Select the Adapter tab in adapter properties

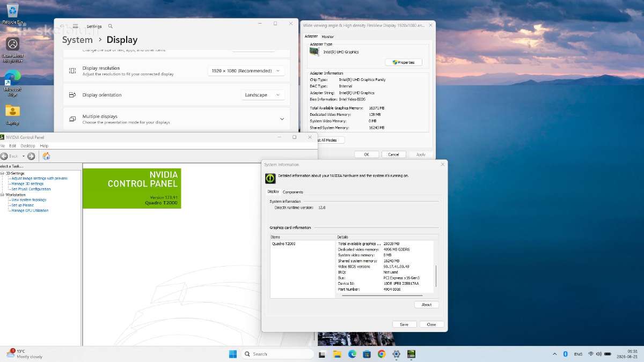(311, 36)
